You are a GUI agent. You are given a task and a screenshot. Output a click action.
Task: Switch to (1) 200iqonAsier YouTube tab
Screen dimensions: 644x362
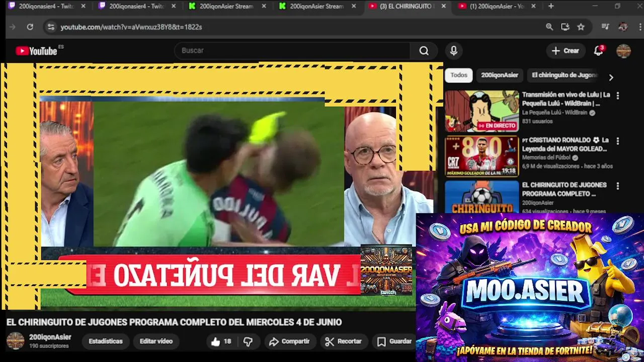coord(496,6)
